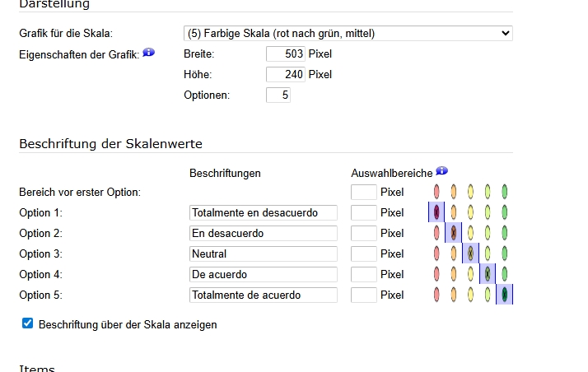The width and height of the screenshot is (588, 372).
Task: Click info icon next to Eigenschaften der Grafik
Action: point(148,53)
